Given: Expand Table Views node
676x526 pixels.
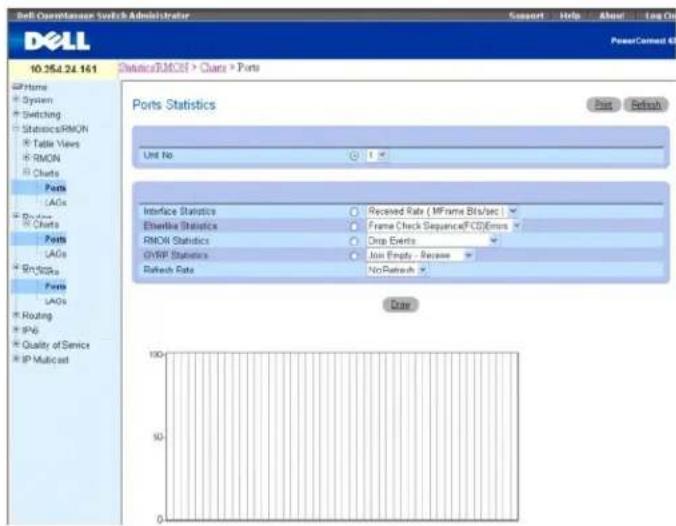Looking at the screenshot, I should (27, 143).
